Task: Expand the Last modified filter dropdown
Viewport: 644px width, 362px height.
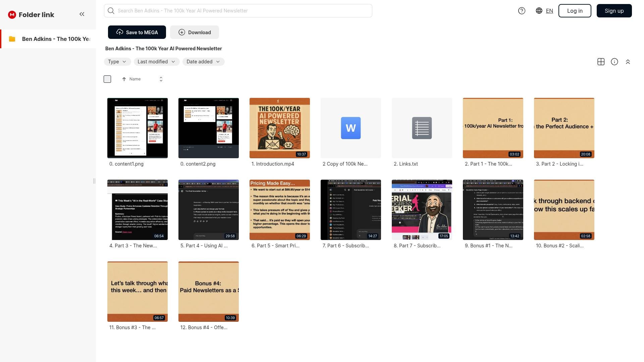Action: tap(156, 62)
